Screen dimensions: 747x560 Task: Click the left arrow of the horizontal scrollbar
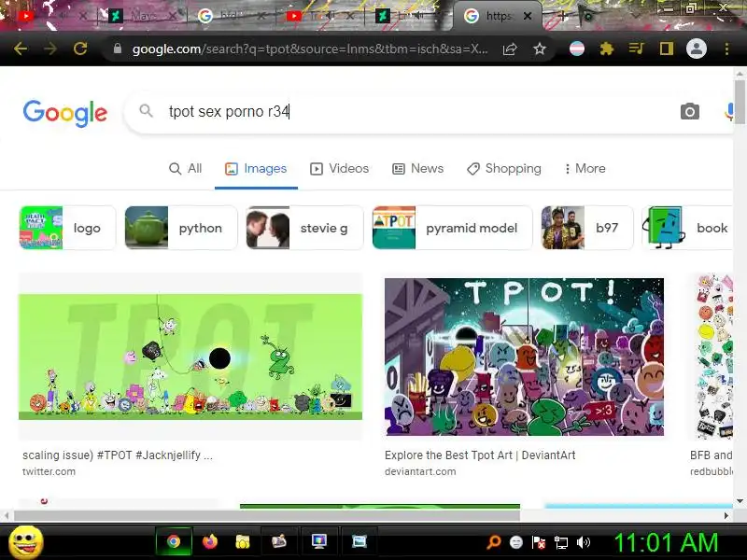(x=7, y=516)
